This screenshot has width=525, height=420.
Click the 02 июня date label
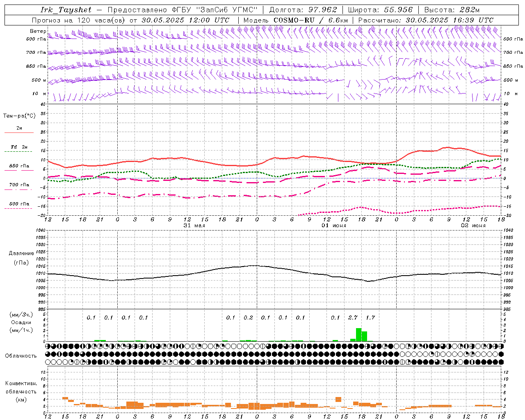473,226
